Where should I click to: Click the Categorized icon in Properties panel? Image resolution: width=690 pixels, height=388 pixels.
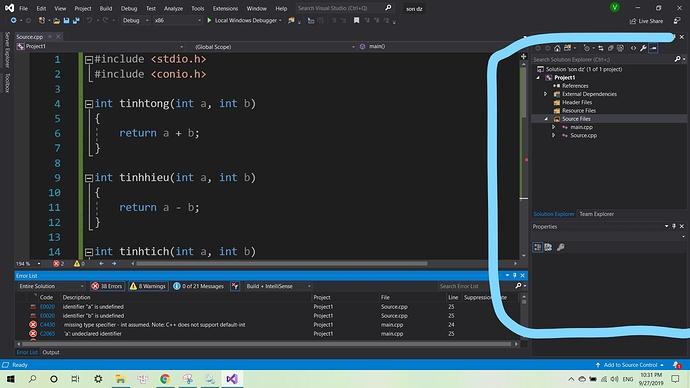click(x=537, y=247)
